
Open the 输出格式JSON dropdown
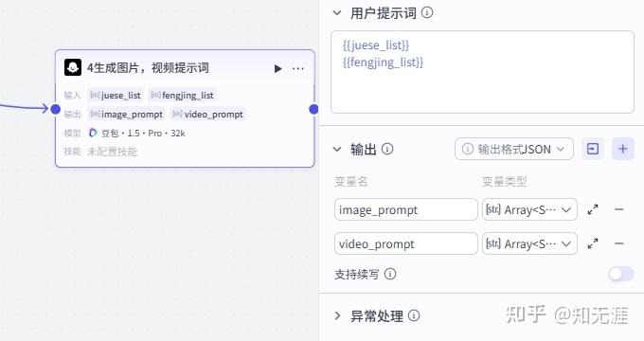click(514, 149)
